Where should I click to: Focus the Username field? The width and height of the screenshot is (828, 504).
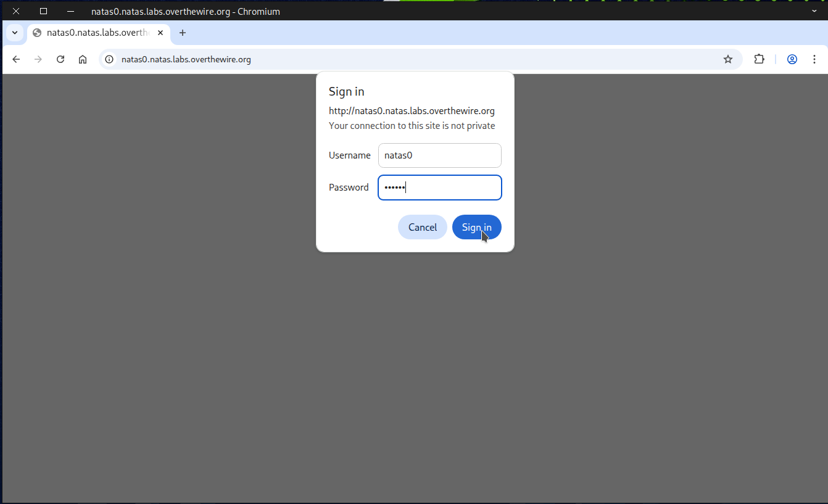coord(439,155)
